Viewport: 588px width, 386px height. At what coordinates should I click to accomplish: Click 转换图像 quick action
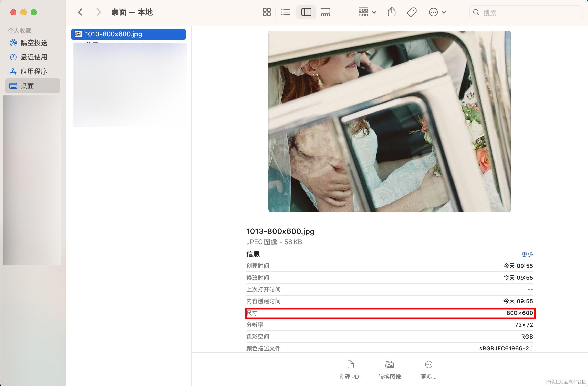click(390, 370)
